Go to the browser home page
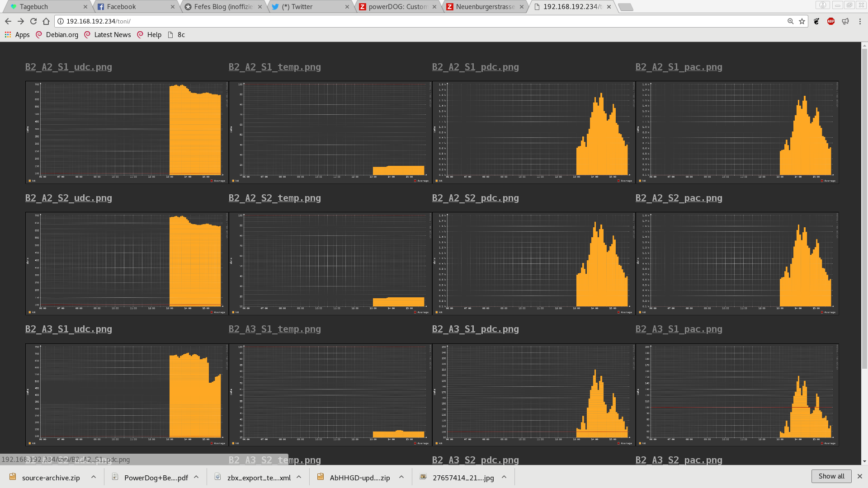 (46, 21)
